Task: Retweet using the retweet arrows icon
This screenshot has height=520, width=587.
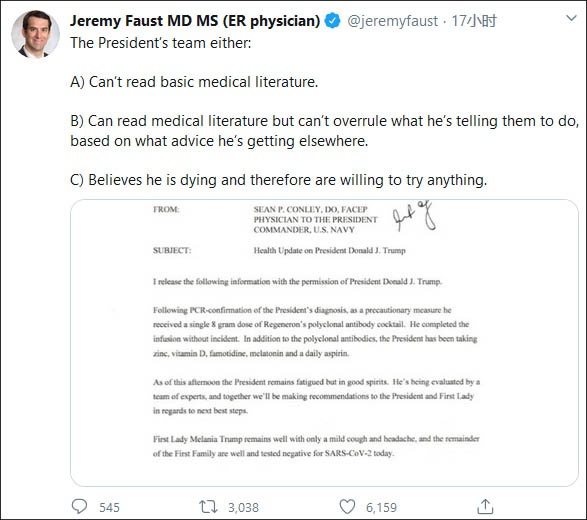Action: pos(208,507)
